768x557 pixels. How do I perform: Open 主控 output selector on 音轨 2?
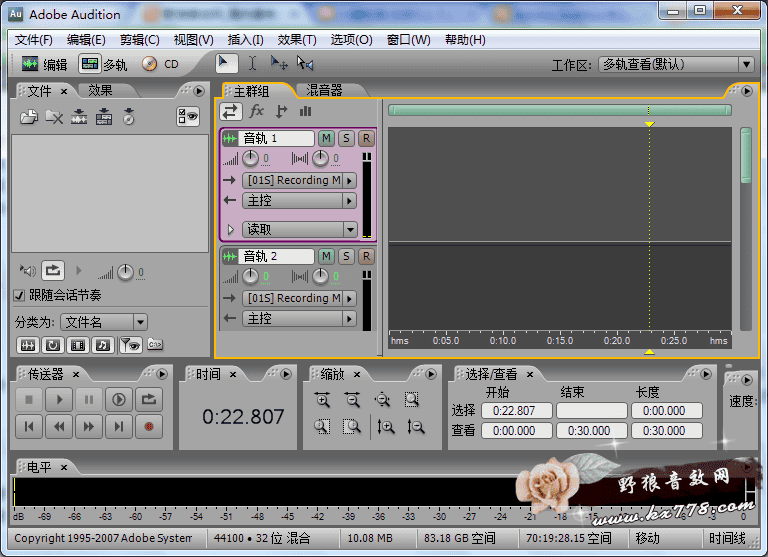(x=299, y=318)
